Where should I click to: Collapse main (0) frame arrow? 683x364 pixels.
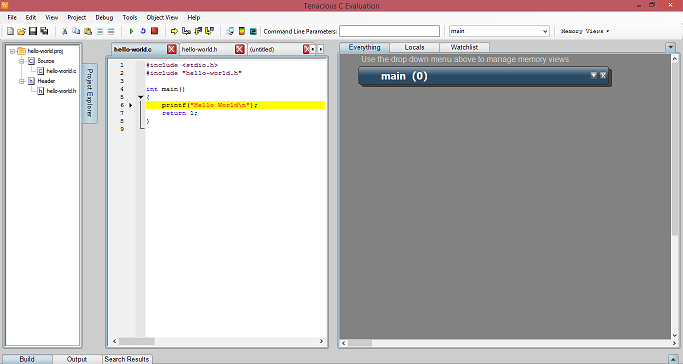(593, 75)
